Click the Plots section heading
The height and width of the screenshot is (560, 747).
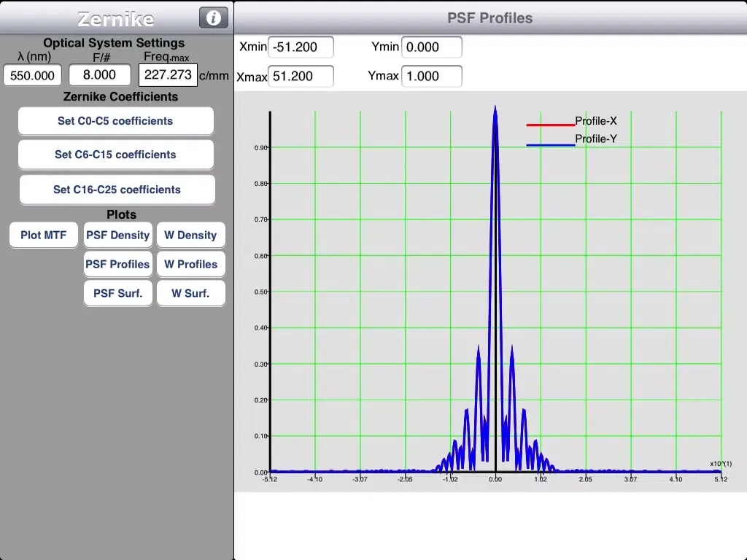122,214
